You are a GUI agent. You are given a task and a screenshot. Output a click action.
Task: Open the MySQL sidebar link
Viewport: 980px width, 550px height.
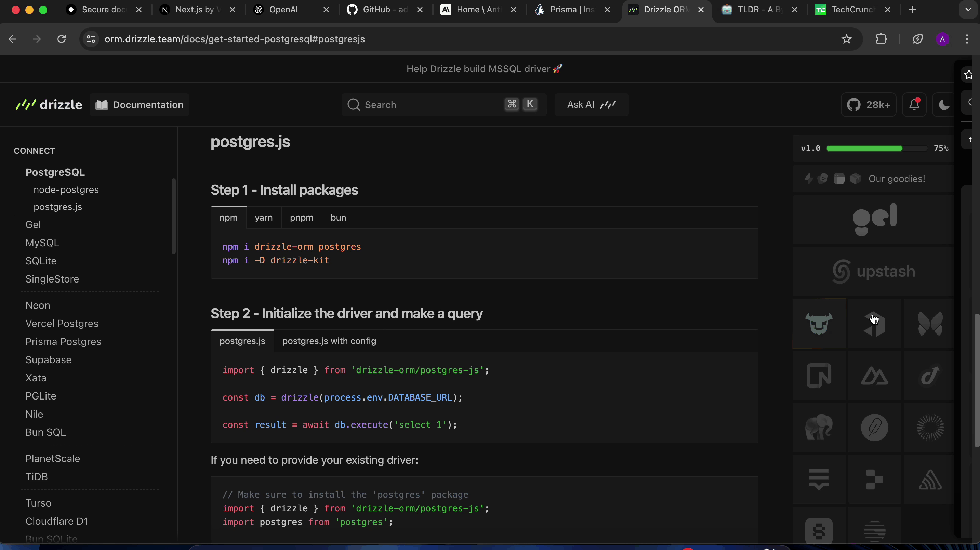pyautogui.click(x=42, y=243)
